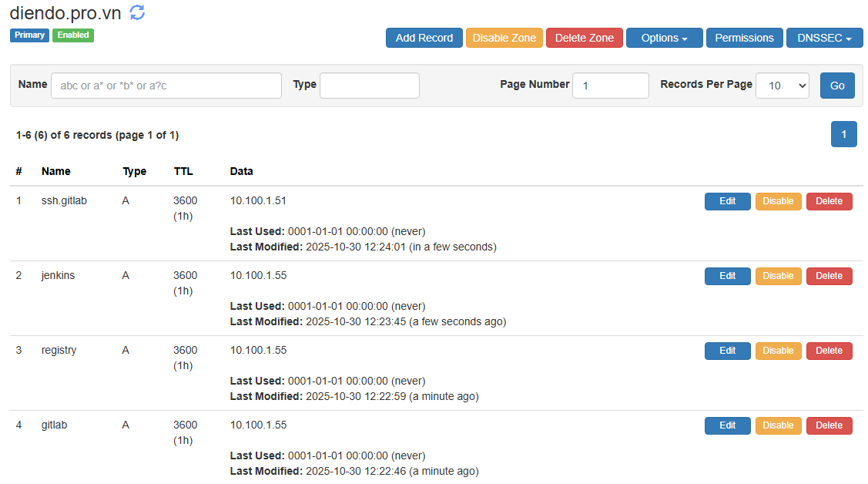Disable the gitlab record
Image resolution: width=868 pixels, height=484 pixels.
tap(778, 425)
